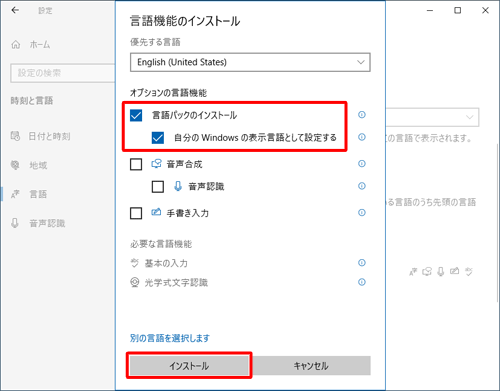
Task: Open ホーム in the Settings sidebar
Action: 39,44
